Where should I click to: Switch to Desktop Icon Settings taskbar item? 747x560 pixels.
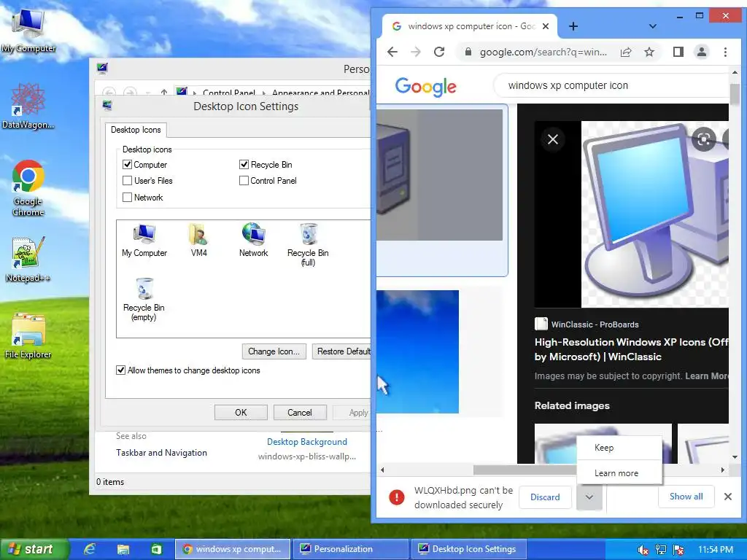click(469, 549)
